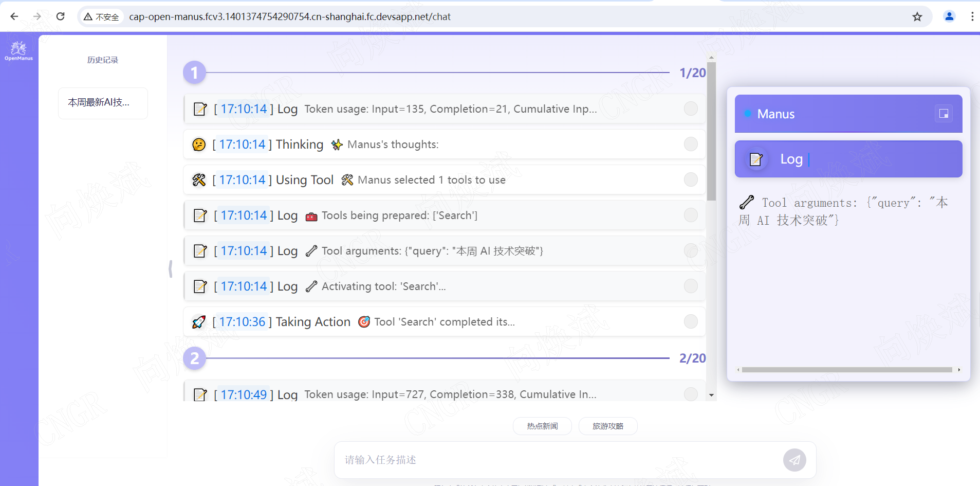Click Activating tool: 'Search' text

pos(383,286)
